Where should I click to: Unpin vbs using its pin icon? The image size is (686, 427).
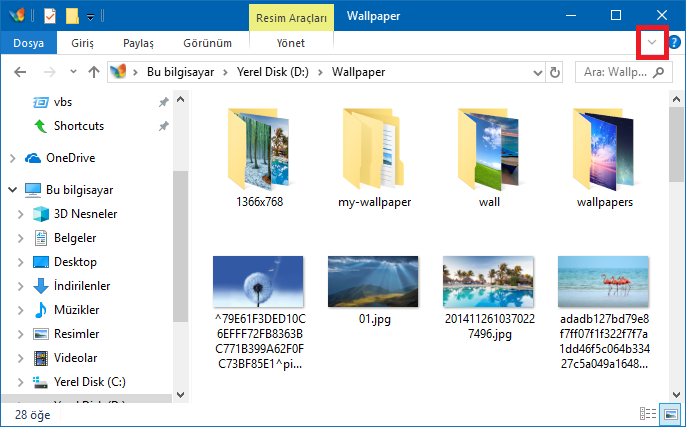pyautogui.click(x=163, y=102)
